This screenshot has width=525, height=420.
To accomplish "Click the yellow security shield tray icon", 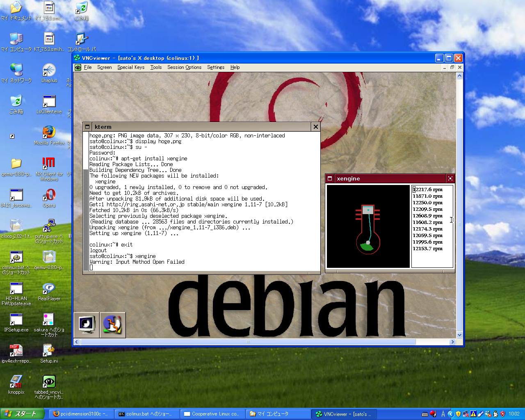I will coord(458,414).
